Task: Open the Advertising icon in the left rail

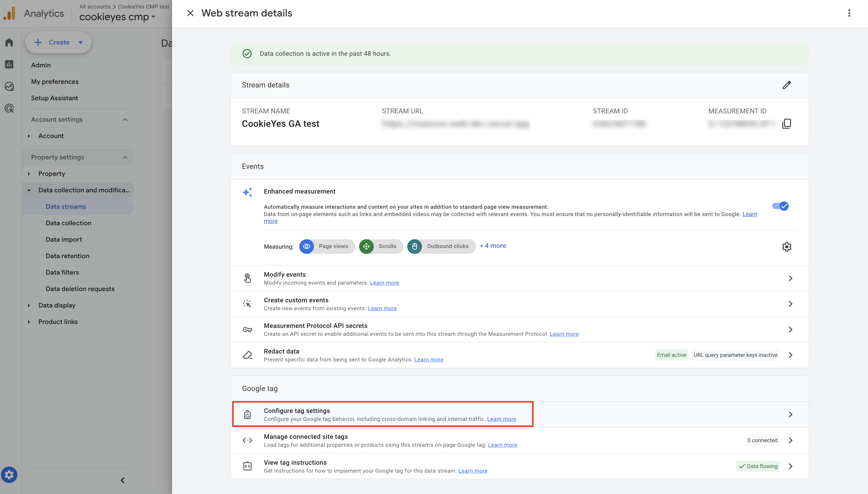Action: [9, 108]
